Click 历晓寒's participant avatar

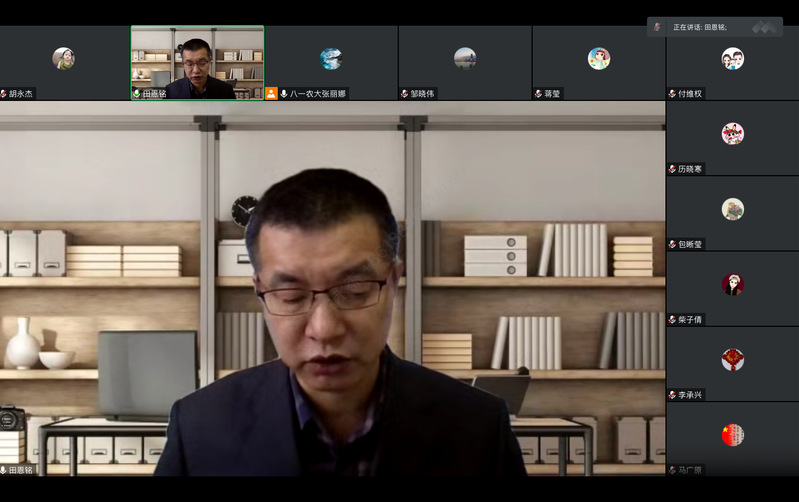click(x=732, y=133)
